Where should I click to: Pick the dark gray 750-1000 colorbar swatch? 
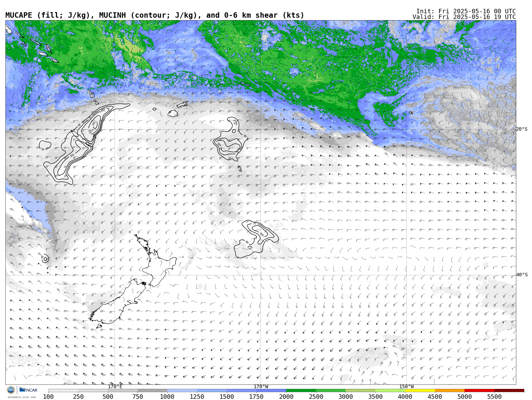click(152, 391)
